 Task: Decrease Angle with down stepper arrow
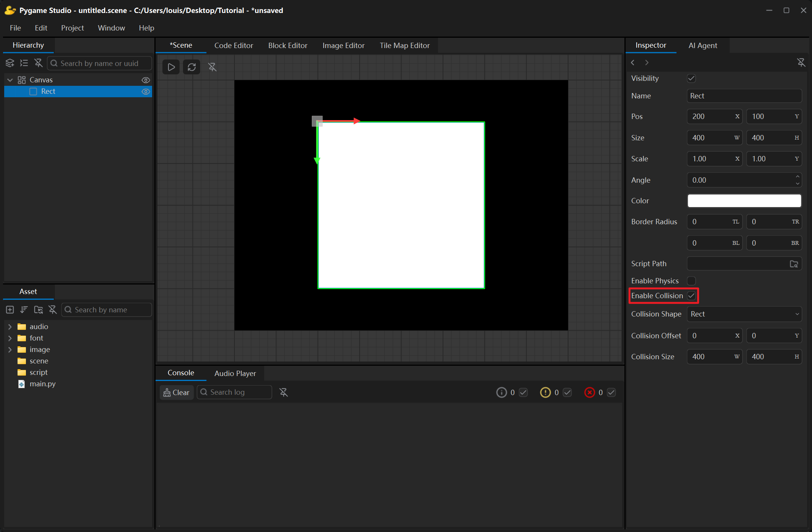pos(798,183)
